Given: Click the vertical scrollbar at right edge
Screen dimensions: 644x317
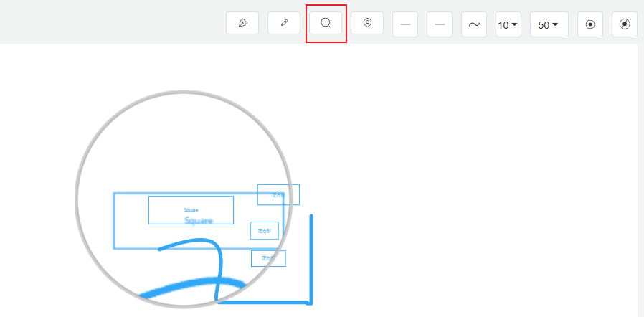Looking at the screenshot, I should click(x=640, y=179).
